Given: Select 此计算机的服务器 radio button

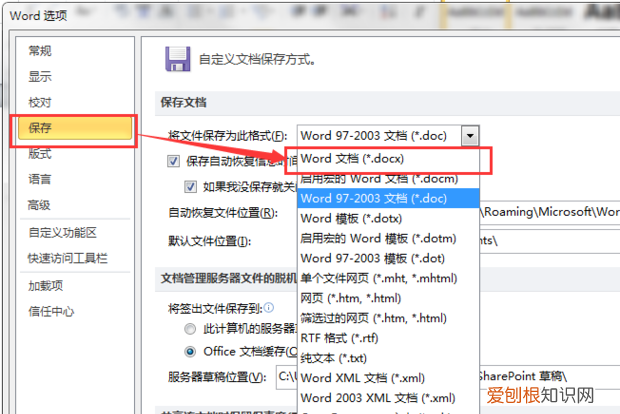Looking at the screenshot, I should pyautogui.click(x=190, y=329).
